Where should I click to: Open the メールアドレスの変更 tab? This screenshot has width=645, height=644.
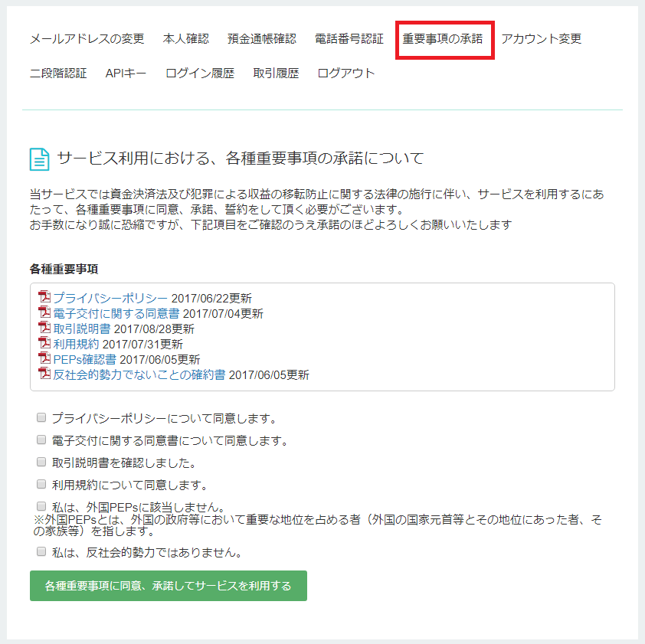(87, 38)
